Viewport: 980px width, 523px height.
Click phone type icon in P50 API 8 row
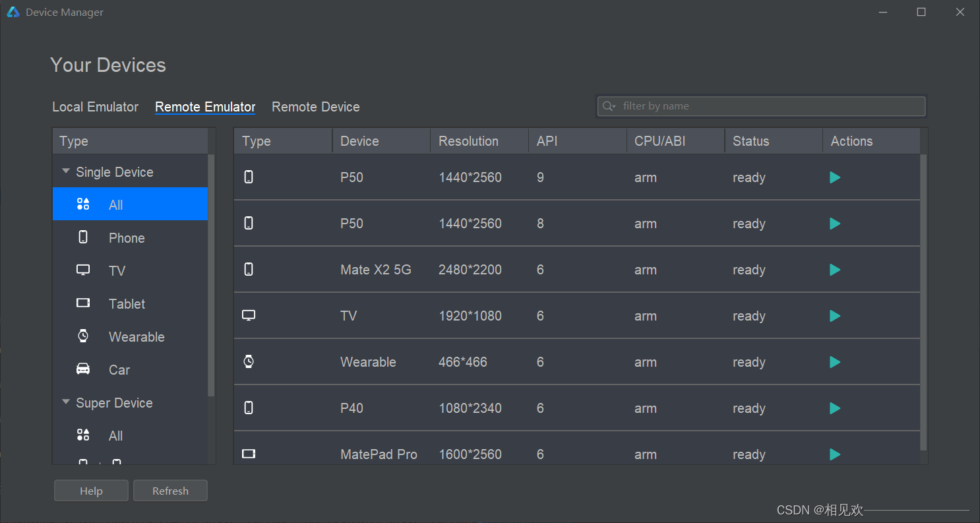(x=249, y=223)
